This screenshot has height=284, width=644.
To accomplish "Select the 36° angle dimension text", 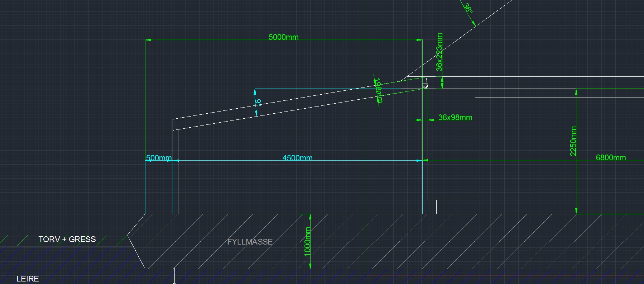I will tap(468, 8).
